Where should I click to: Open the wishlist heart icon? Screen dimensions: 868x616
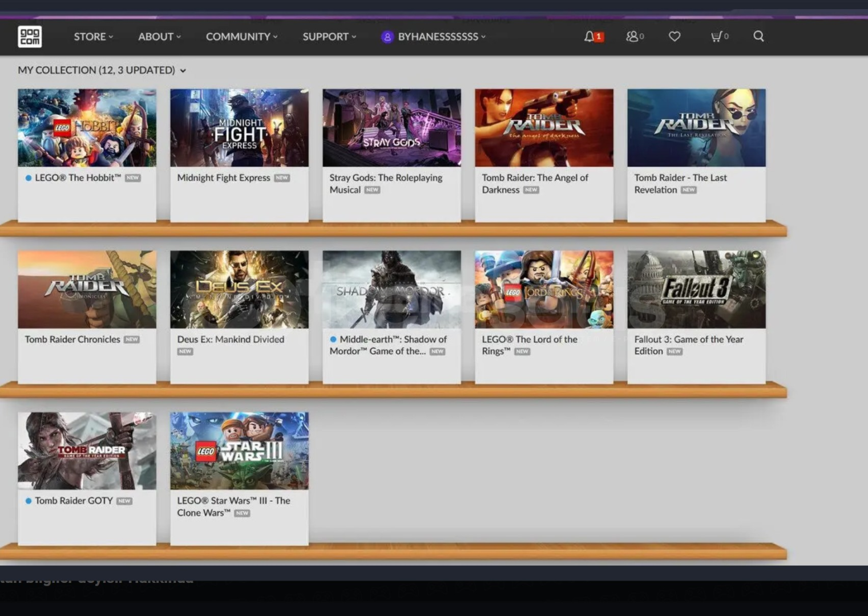(675, 37)
